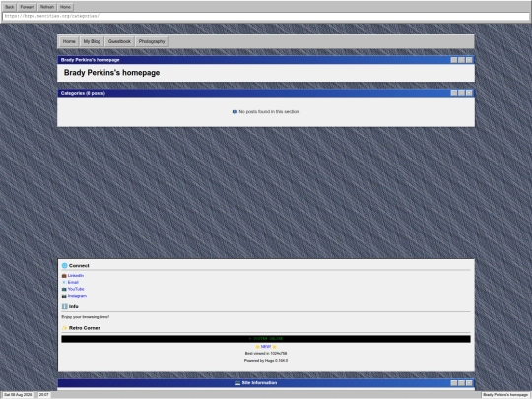Click the Enjoy your browsing time text

[x=86, y=317]
